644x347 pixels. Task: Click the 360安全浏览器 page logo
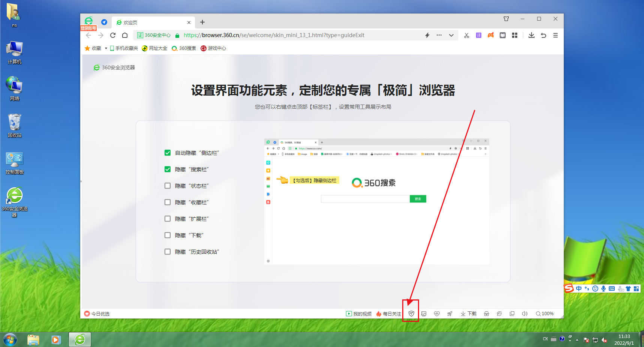click(x=114, y=67)
